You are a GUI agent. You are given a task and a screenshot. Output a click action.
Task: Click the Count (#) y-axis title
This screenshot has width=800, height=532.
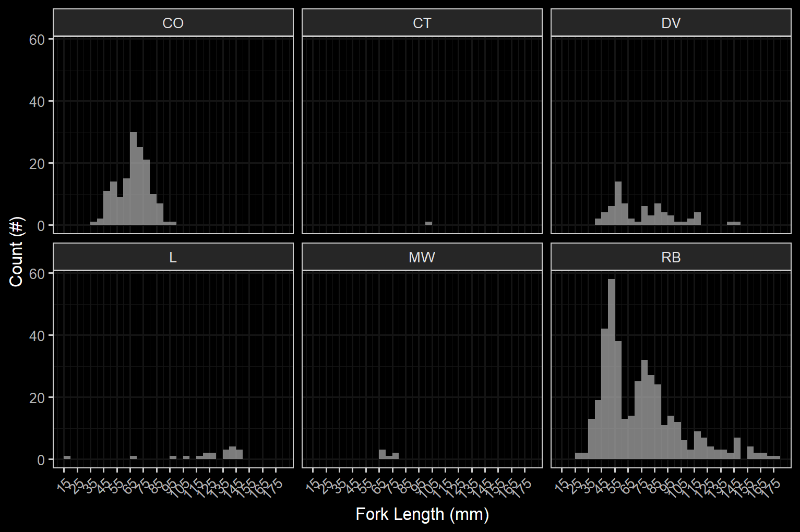[16, 253]
